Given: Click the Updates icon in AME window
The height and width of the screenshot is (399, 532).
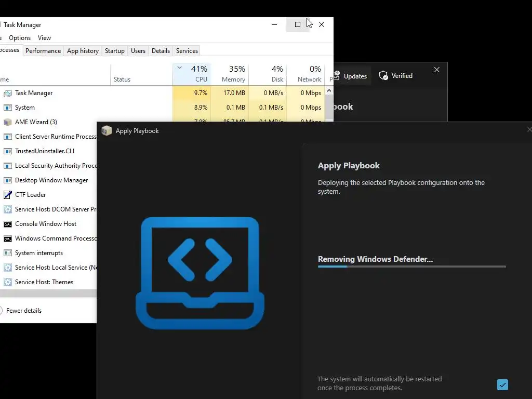Looking at the screenshot, I should pyautogui.click(x=336, y=75).
